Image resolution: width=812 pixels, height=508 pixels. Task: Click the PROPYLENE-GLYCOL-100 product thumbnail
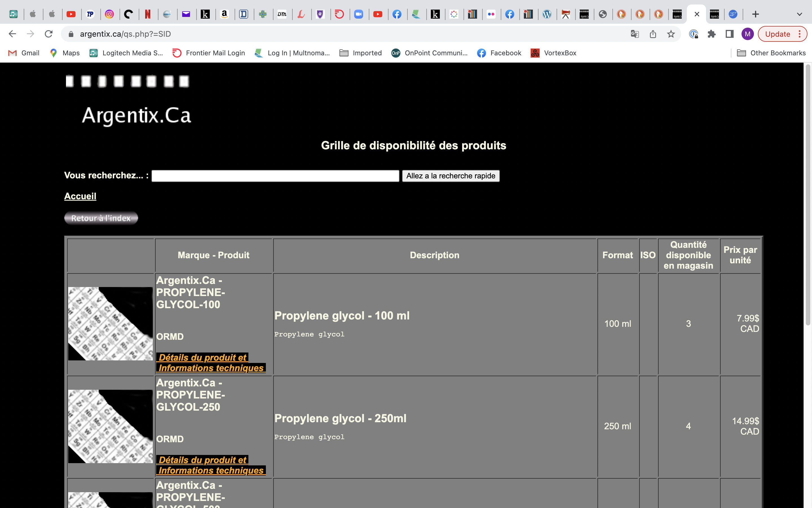pyautogui.click(x=111, y=323)
